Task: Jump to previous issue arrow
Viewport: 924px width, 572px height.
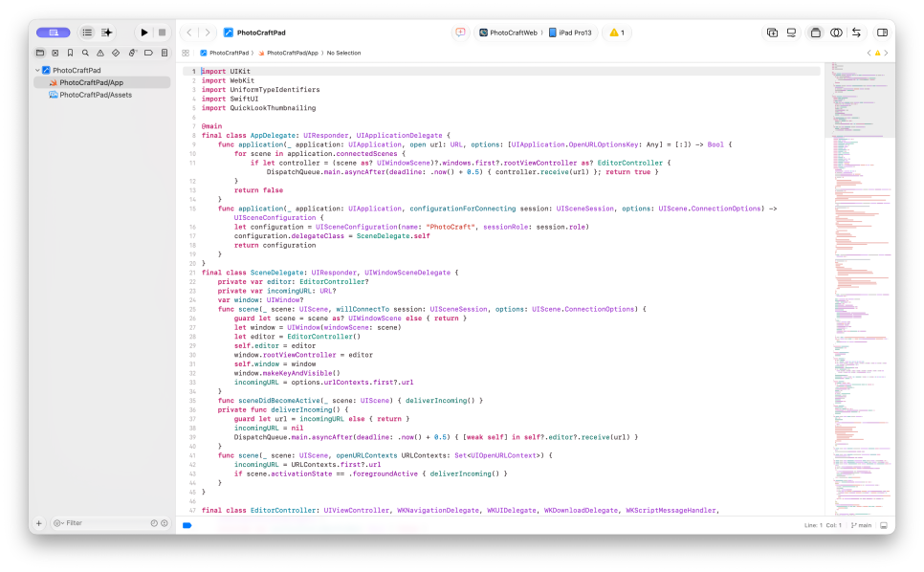Action: pos(869,53)
